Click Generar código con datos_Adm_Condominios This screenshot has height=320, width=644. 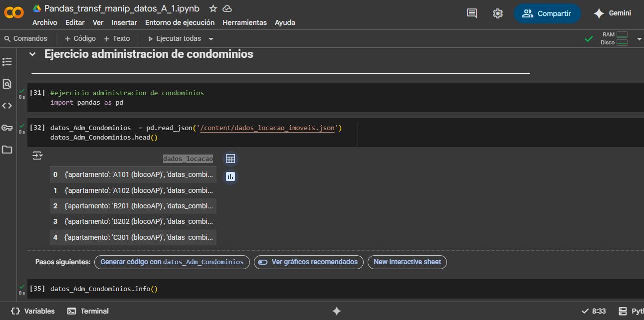[172, 262]
